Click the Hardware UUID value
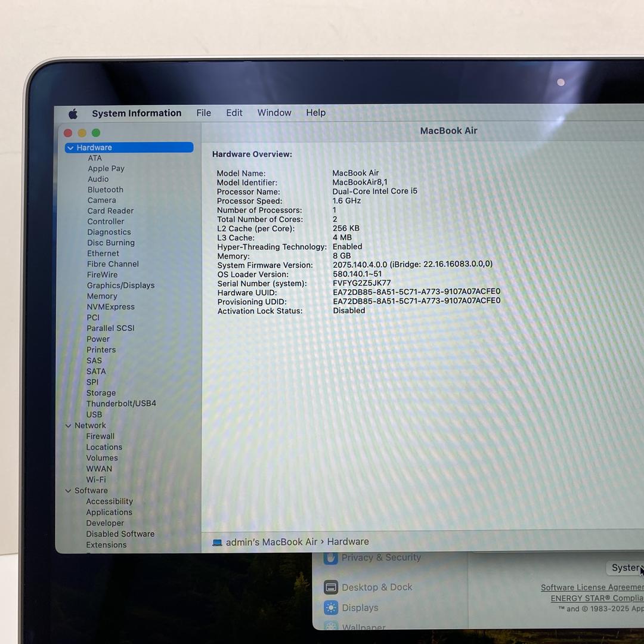This screenshot has height=644, width=644. 416,292
